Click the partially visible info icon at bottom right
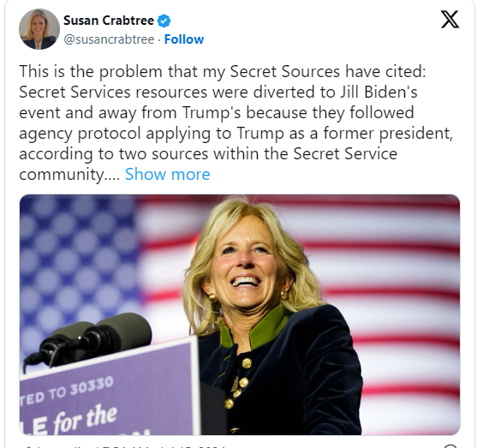Screen dimensions: 483x448 pyautogui.click(x=451, y=446)
